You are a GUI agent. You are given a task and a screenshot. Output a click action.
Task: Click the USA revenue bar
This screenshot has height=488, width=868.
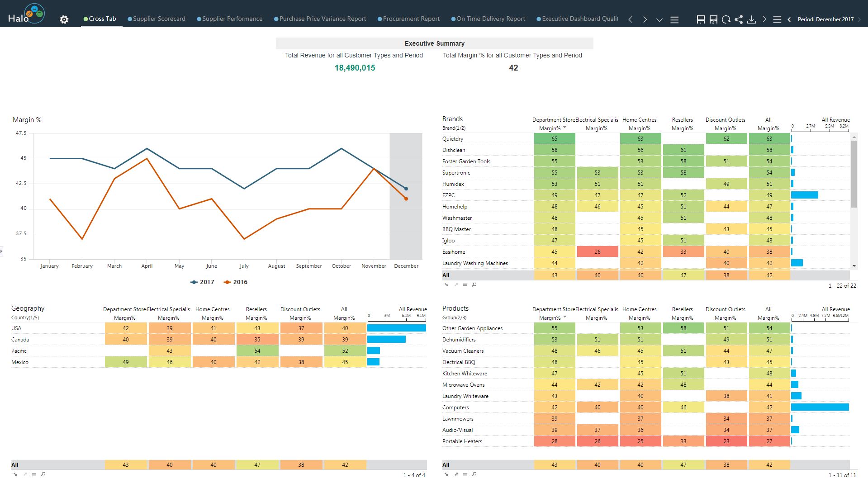[397, 328]
